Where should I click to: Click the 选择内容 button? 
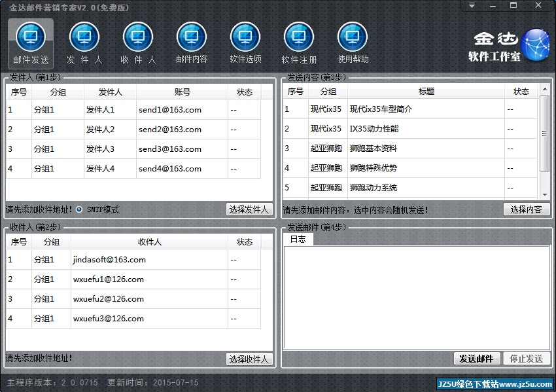pos(526,209)
